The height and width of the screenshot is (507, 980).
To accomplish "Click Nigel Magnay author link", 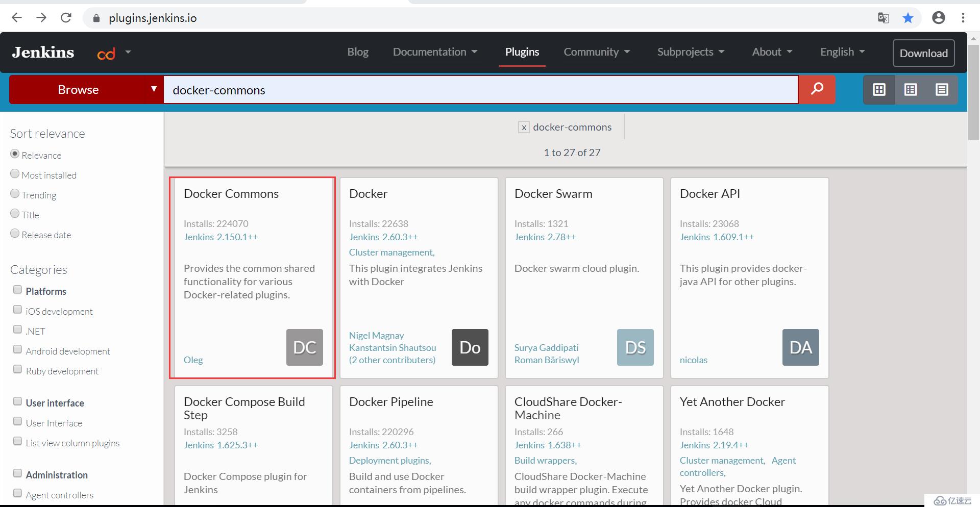I will pos(376,336).
